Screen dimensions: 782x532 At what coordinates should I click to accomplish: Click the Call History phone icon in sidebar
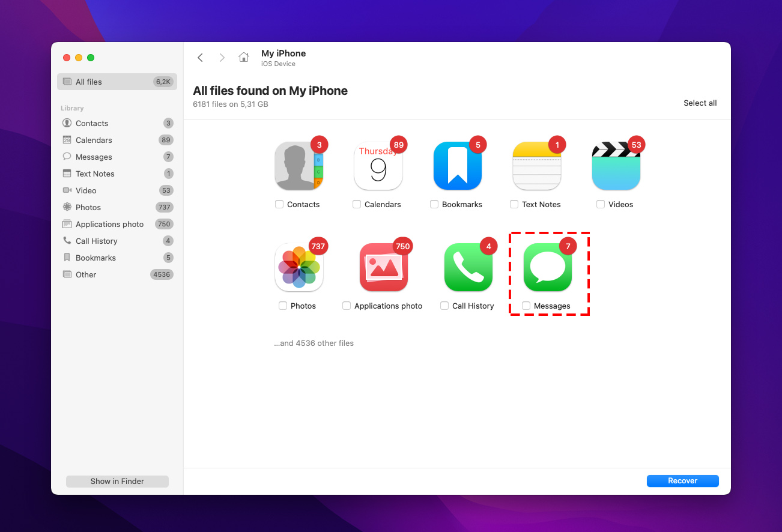click(x=67, y=241)
